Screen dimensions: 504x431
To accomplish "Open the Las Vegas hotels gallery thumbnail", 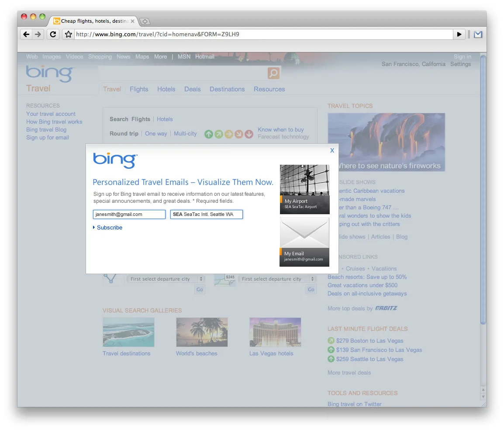I will 275,332.
